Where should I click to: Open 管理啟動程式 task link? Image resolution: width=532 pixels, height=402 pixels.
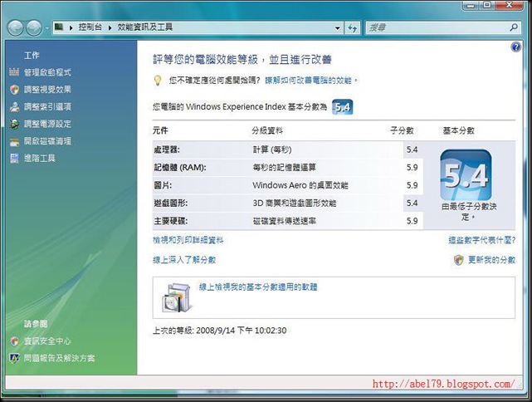click(47, 72)
